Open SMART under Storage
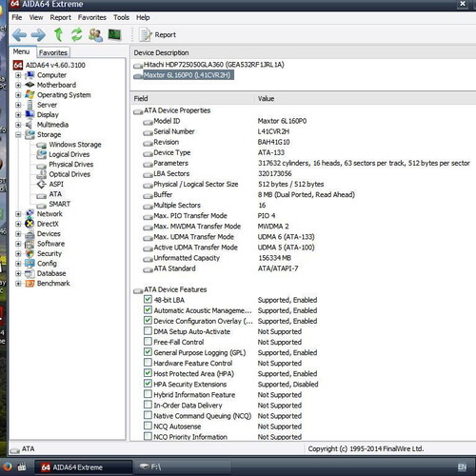Image resolution: width=476 pixels, height=476 pixels. click(59, 204)
